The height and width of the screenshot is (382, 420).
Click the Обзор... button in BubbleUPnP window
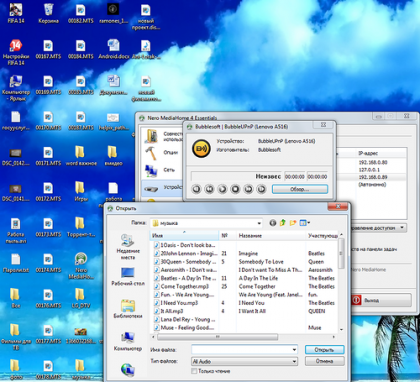tap(300, 189)
